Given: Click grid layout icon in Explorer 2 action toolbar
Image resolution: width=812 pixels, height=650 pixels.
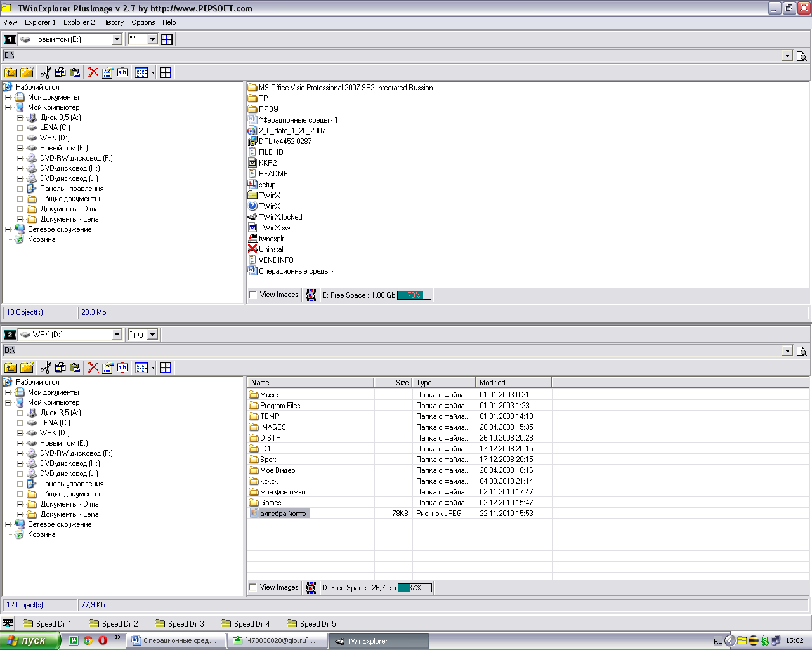Looking at the screenshot, I should point(166,368).
